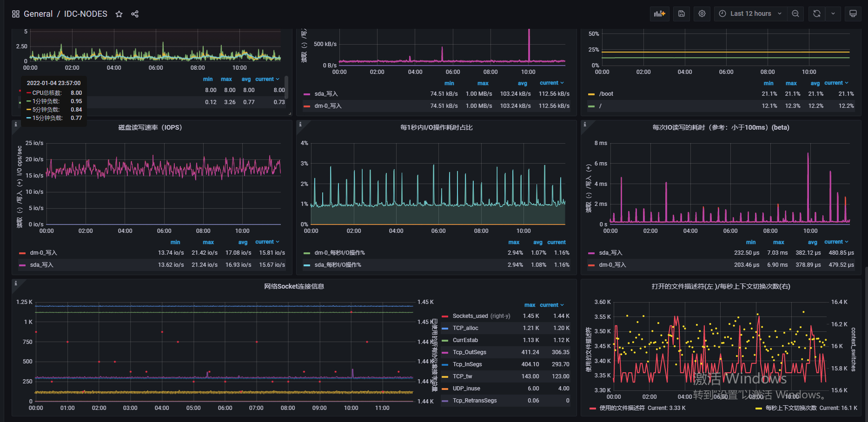This screenshot has width=868, height=422.
Task: Open dashboard settings gear
Action: pos(702,13)
